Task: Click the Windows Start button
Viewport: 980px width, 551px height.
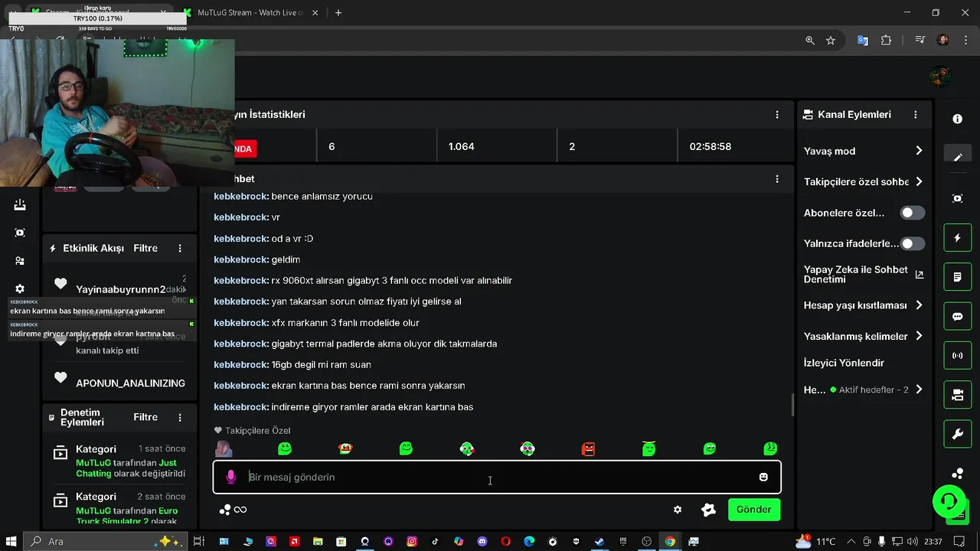Action: pos(11,542)
